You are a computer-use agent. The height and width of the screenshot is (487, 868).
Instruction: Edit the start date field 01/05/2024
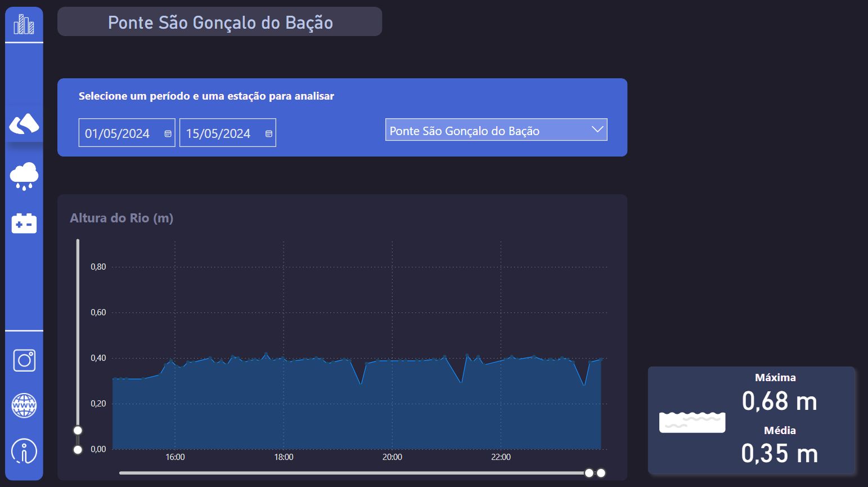[x=127, y=133]
